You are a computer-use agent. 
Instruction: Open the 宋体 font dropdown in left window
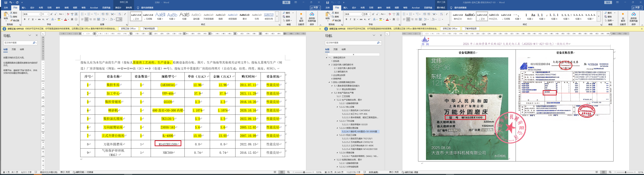pyautogui.click(x=39, y=14)
